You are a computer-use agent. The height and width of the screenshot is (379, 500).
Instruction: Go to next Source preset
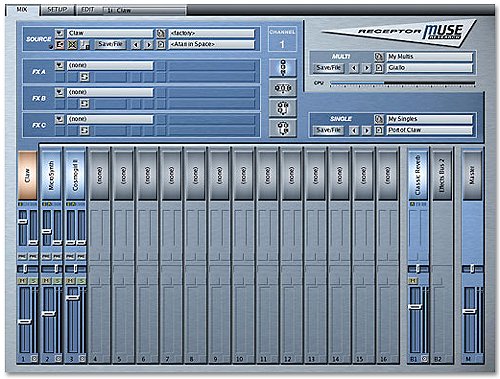pos(149,44)
